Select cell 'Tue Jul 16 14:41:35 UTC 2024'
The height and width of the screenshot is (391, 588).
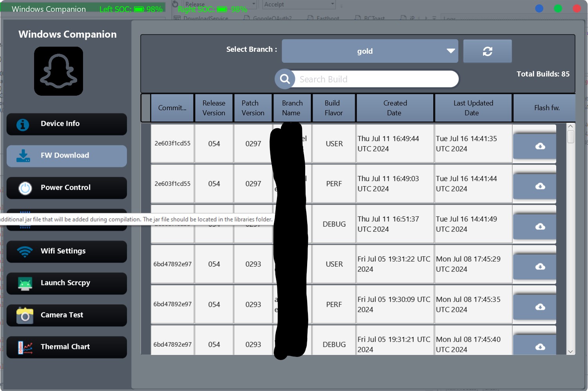473,144
